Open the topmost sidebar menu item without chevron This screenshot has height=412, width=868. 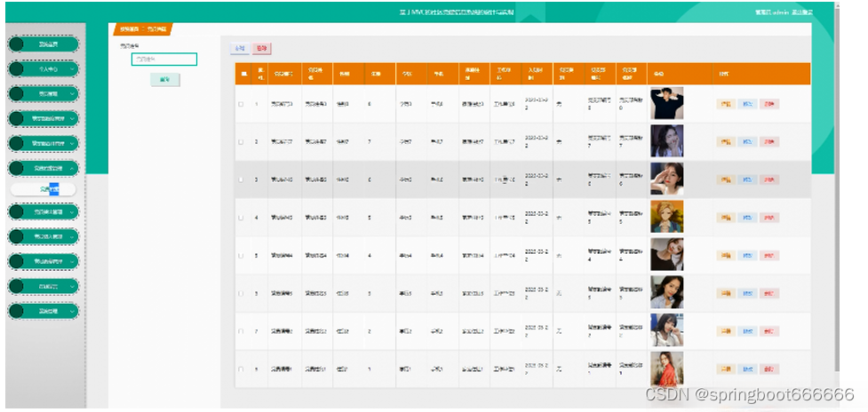point(44,44)
